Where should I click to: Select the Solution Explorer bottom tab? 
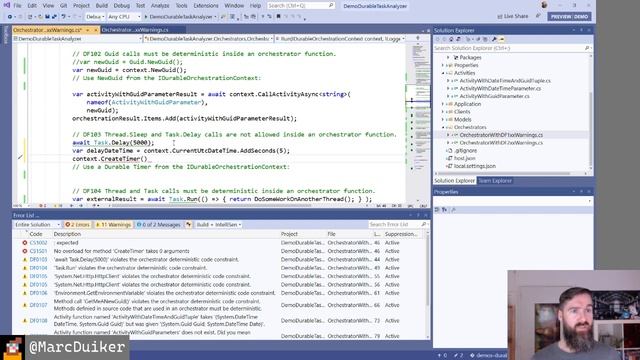tap(454, 181)
